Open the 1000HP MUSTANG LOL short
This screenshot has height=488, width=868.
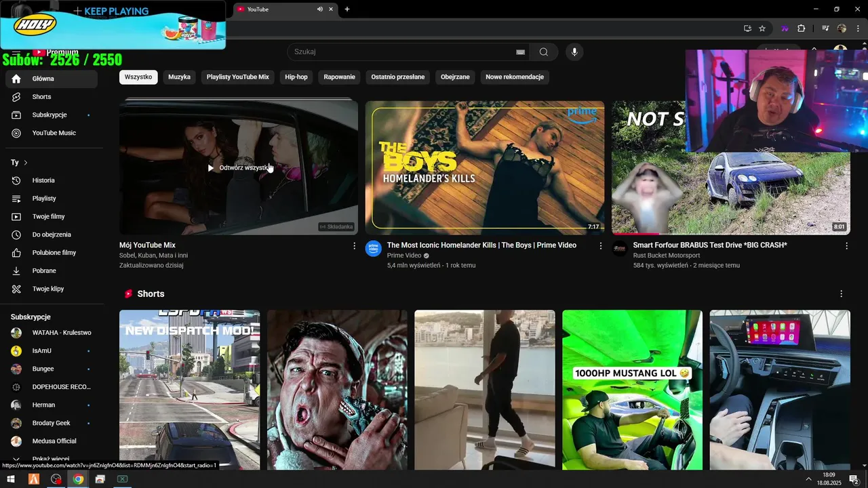pyautogui.click(x=632, y=390)
